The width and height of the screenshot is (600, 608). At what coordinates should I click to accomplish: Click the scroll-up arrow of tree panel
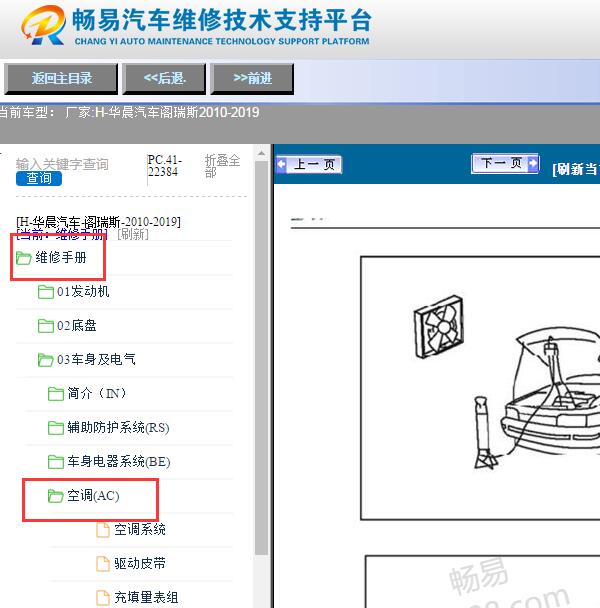(x=262, y=154)
